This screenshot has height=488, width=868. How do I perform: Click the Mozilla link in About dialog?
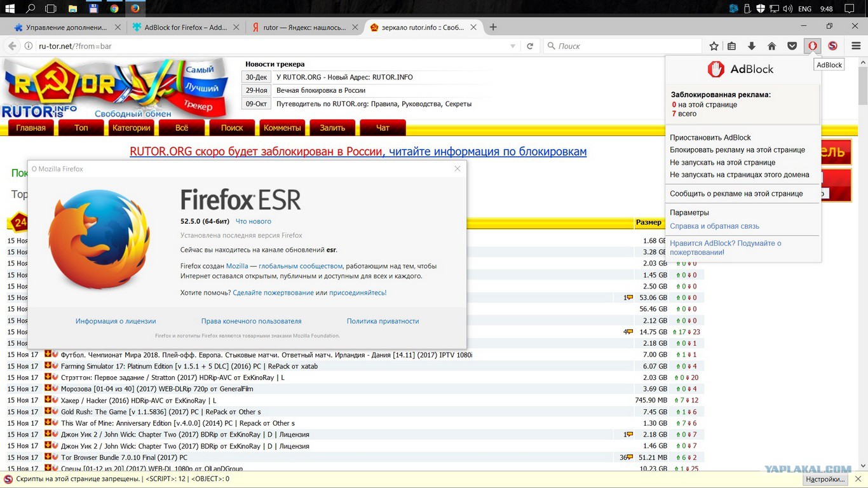point(237,266)
